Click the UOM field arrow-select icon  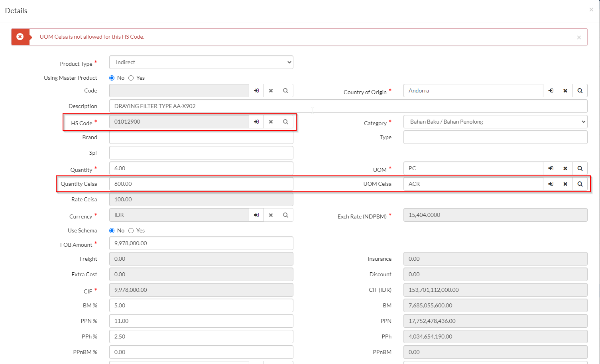(x=551, y=168)
